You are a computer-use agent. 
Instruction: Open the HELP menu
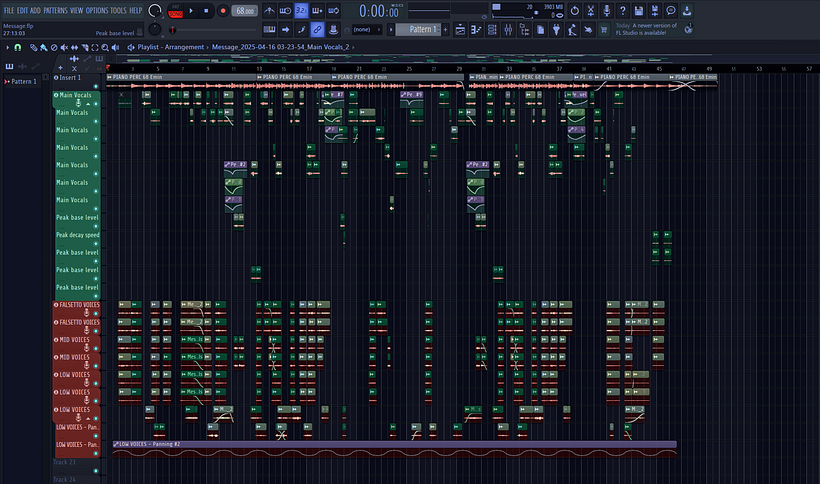[135, 10]
